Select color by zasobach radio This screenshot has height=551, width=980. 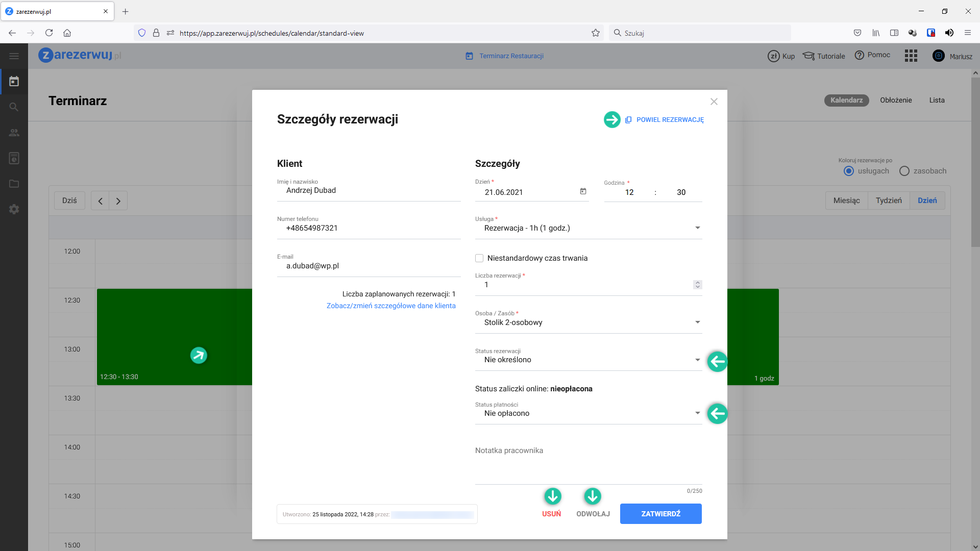pyautogui.click(x=904, y=171)
